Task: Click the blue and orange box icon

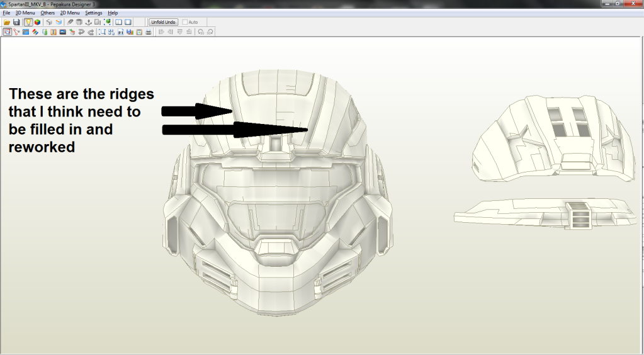Action: click(59, 22)
